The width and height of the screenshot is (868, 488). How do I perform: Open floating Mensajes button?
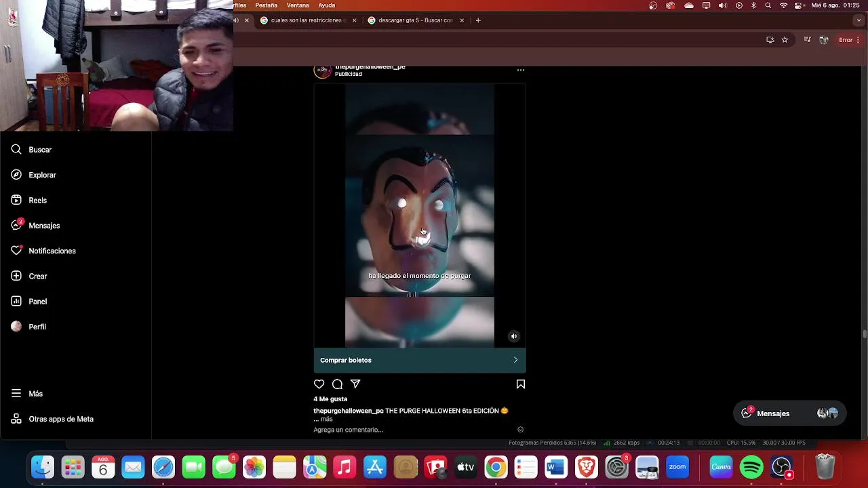coord(790,413)
